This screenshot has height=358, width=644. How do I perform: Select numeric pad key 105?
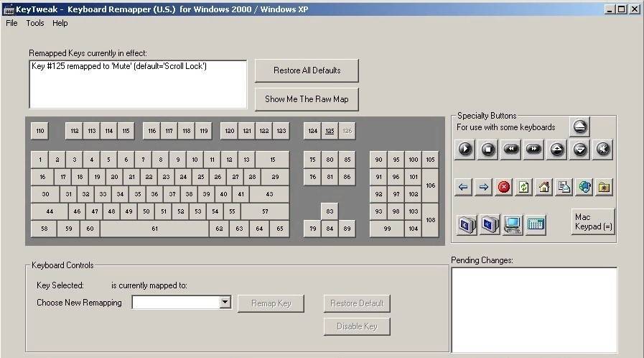[x=430, y=160]
